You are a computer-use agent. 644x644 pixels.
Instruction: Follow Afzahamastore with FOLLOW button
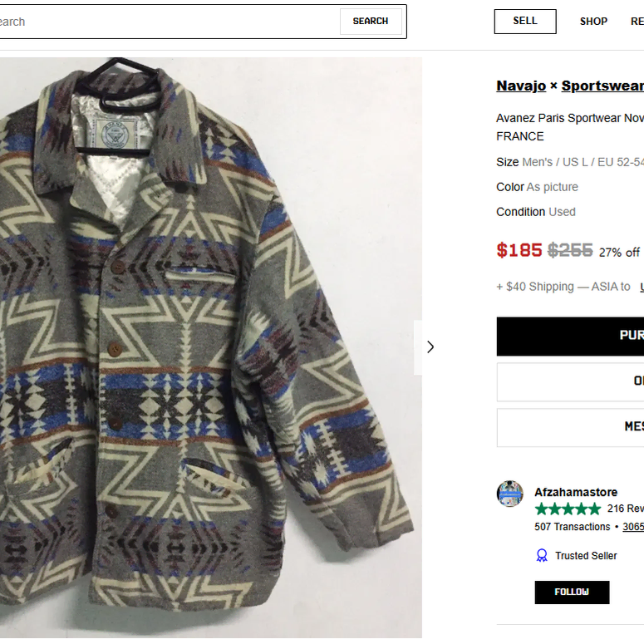coord(572,592)
